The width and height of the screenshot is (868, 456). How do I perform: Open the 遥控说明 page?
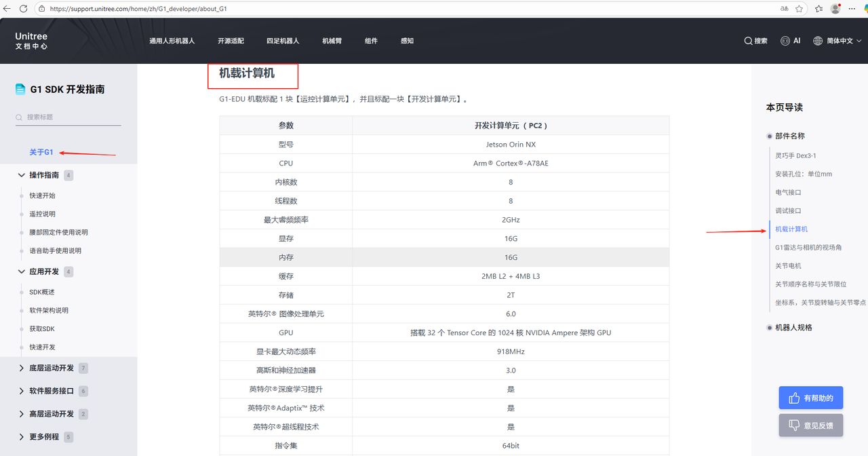(x=42, y=214)
